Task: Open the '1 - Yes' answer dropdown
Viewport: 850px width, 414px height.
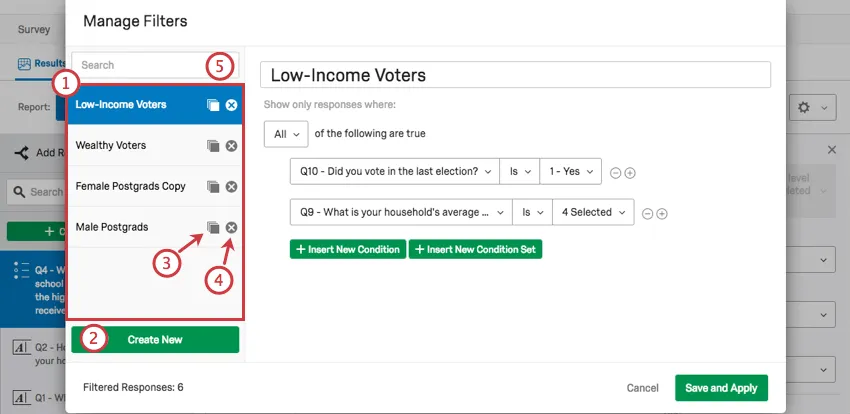Action: pyautogui.click(x=571, y=172)
